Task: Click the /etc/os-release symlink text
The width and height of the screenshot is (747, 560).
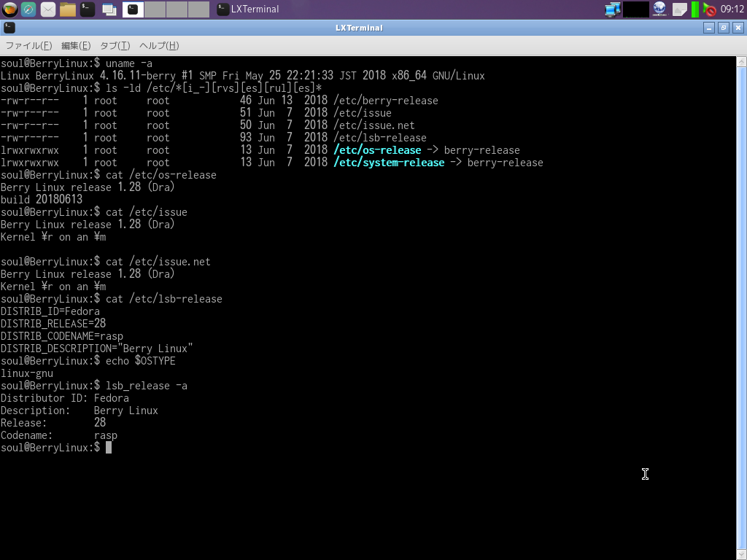Action: (x=377, y=150)
